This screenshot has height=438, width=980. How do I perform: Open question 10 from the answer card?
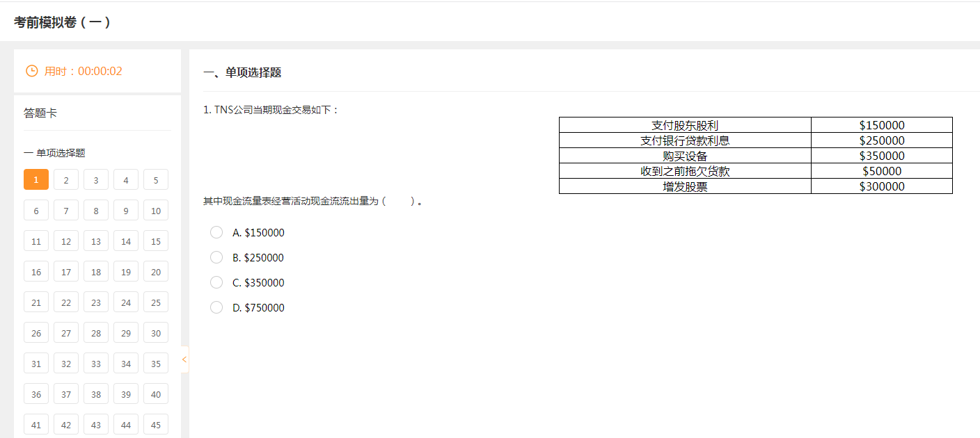click(x=155, y=210)
